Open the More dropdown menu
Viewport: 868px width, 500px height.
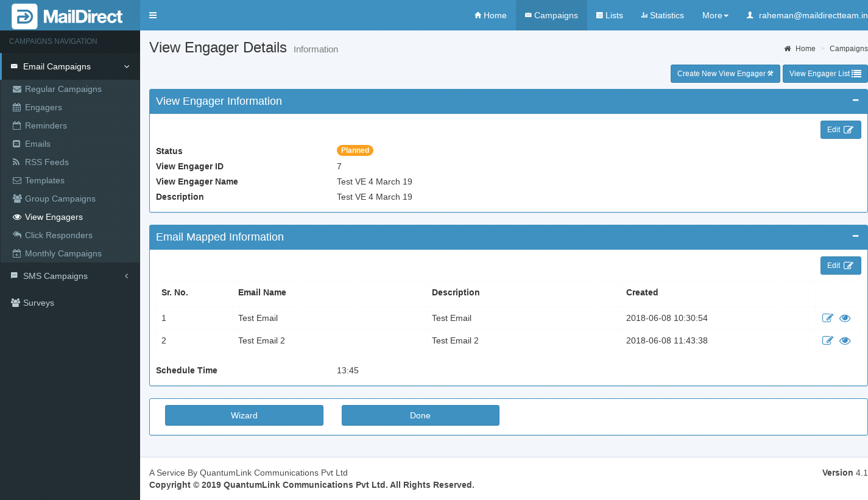[715, 15]
